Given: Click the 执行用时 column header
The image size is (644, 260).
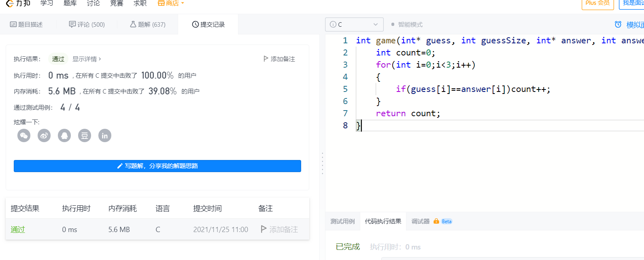Looking at the screenshot, I should pyautogui.click(x=76, y=209).
